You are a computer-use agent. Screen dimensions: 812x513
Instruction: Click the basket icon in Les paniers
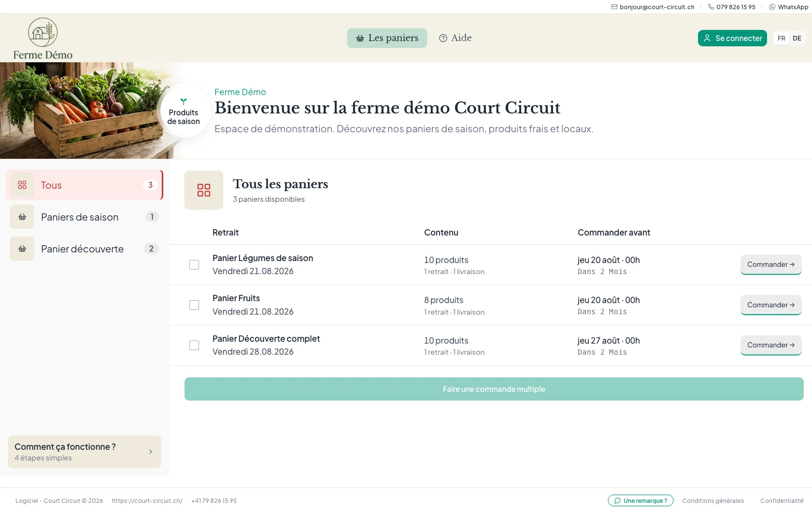click(x=360, y=38)
